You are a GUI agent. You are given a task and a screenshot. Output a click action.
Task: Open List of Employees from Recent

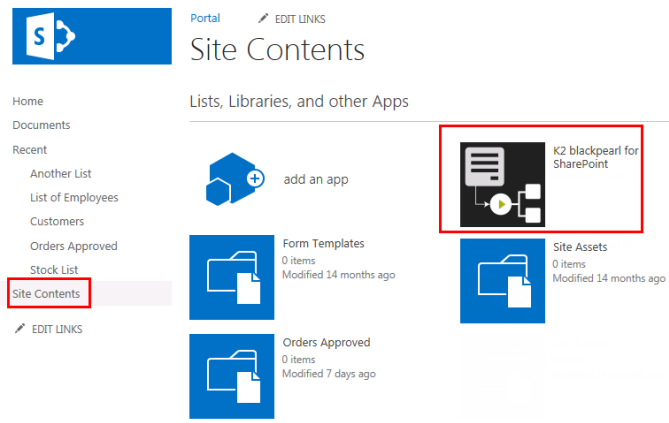74,198
